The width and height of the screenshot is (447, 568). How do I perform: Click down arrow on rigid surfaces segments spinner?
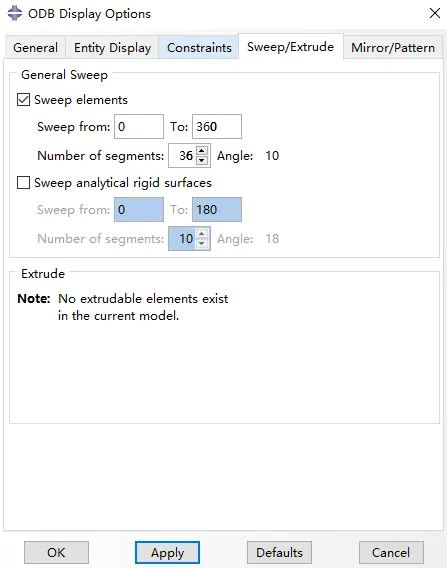202,243
